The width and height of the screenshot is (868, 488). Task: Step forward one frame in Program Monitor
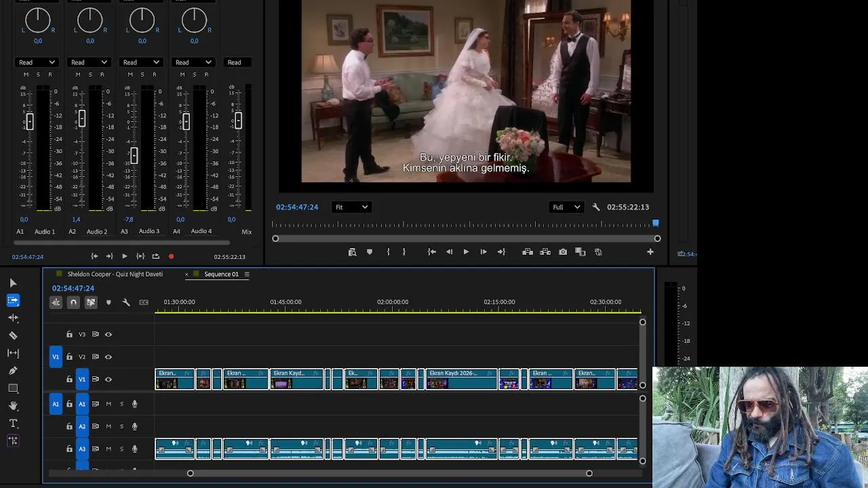484,252
